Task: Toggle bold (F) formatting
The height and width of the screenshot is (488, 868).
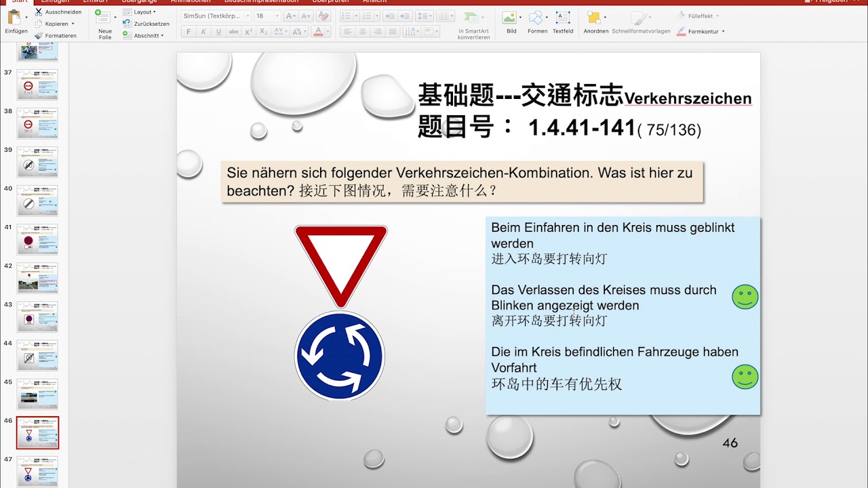Action: (188, 31)
